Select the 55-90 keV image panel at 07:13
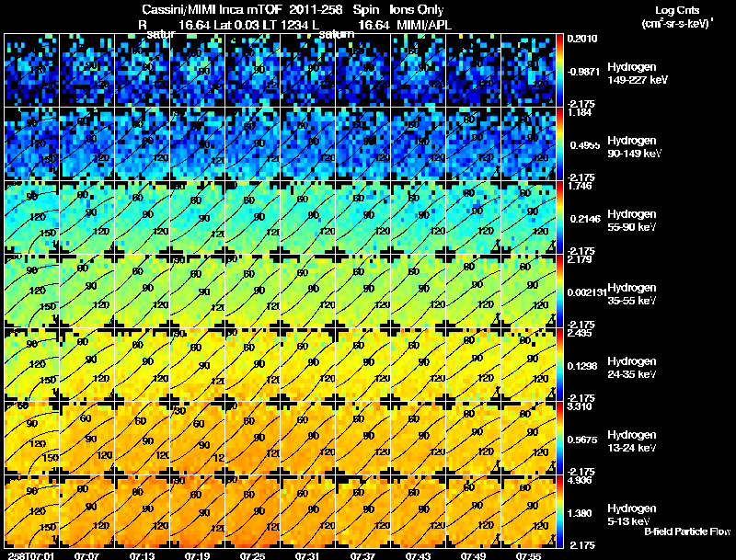The image size is (736, 560). tap(143, 218)
